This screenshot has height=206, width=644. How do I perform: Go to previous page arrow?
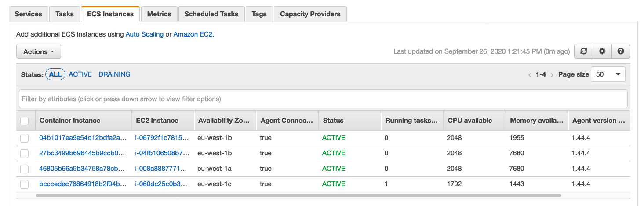click(x=530, y=75)
